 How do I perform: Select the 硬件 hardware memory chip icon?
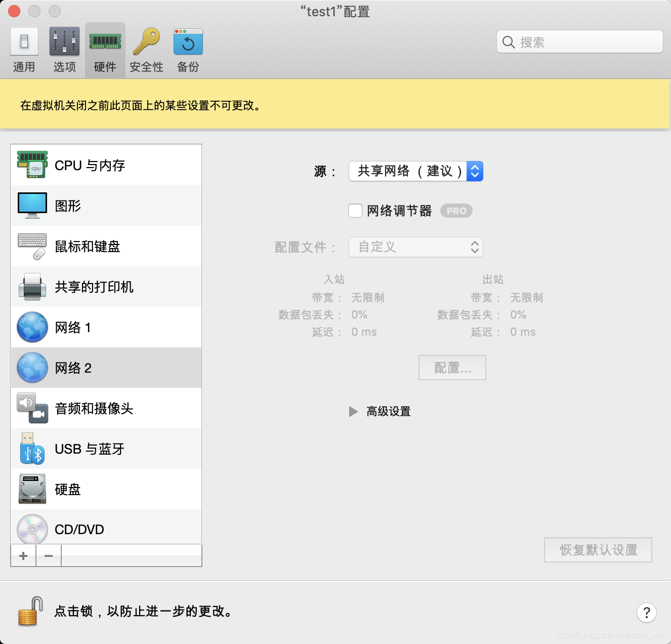coord(105,42)
